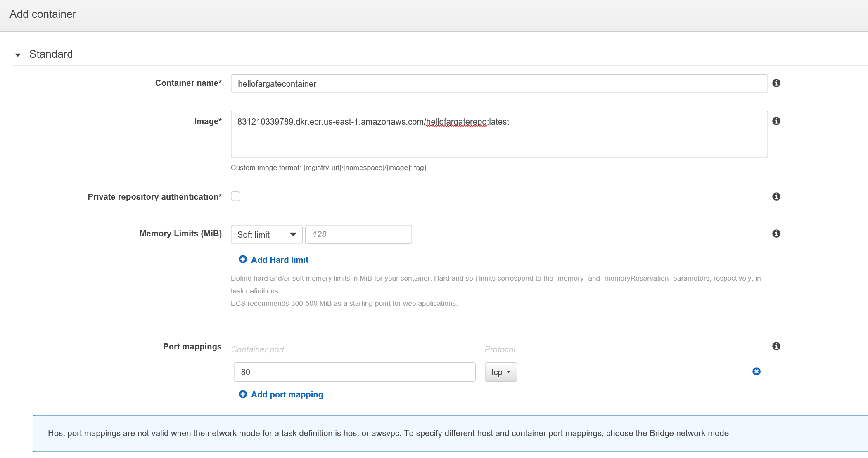Click the Add port mapping link
Screen dimensions: 868x458
[x=287, y=394]
